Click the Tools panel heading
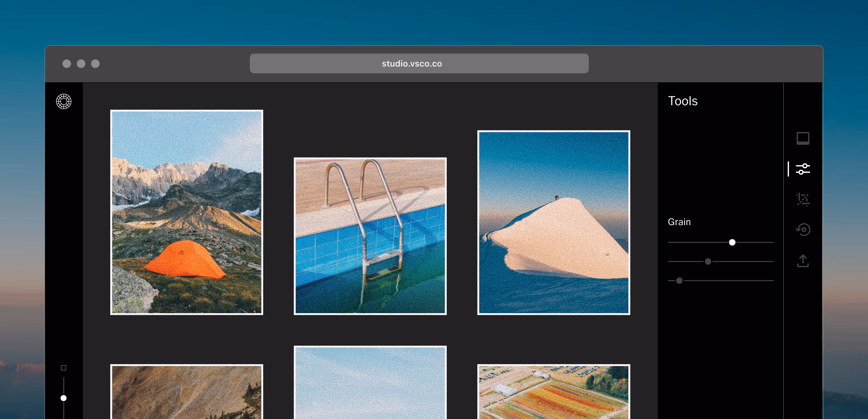The width and height of the screenshot is (868, 419). 683,101
